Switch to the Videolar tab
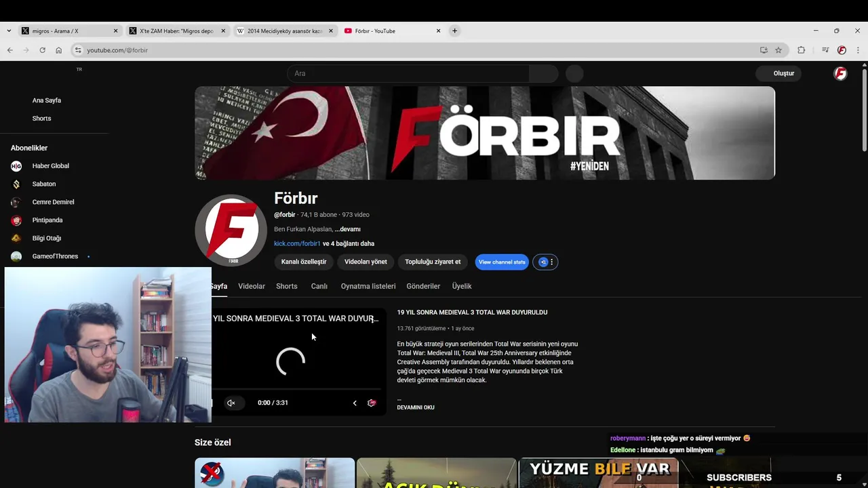 point(252,286)
